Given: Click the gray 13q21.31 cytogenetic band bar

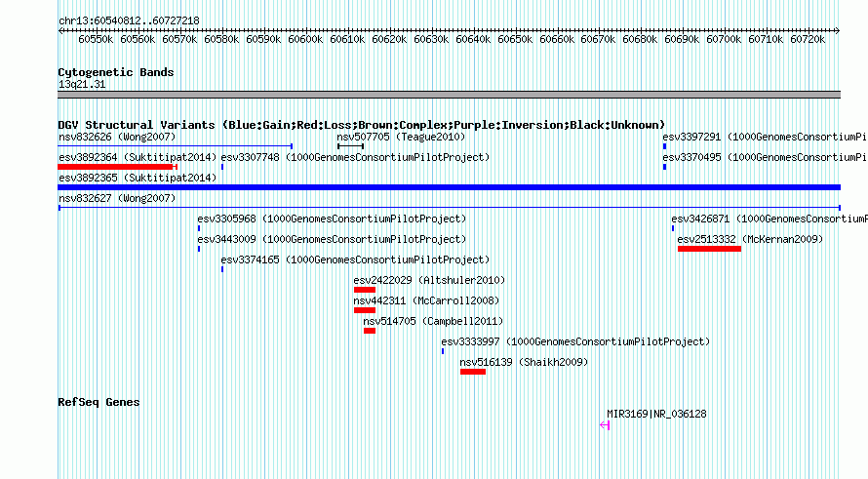Looking at the screenshot, I should (x=449, y=95).
